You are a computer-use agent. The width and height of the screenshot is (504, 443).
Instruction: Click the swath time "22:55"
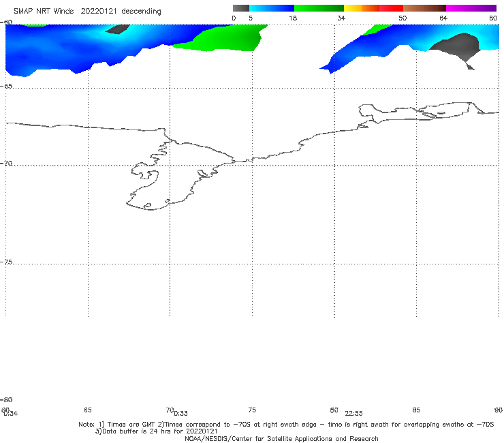tap(353, 414)
